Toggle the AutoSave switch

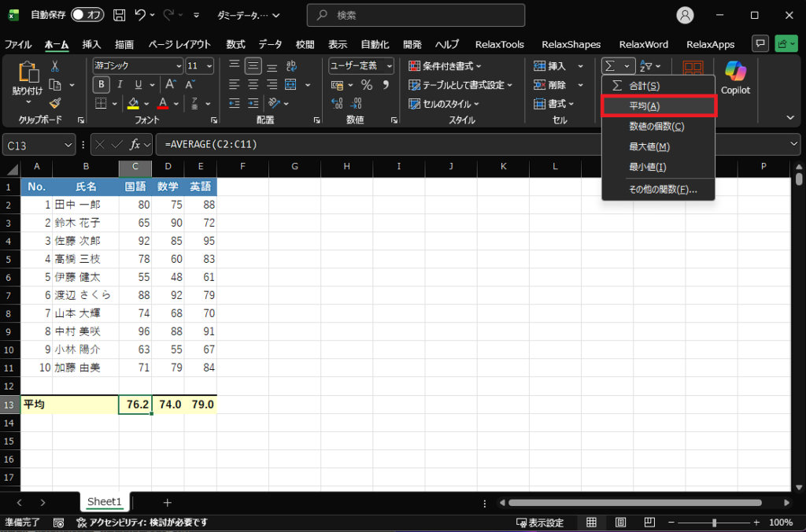pyautogui.click(x=87, y=15)
